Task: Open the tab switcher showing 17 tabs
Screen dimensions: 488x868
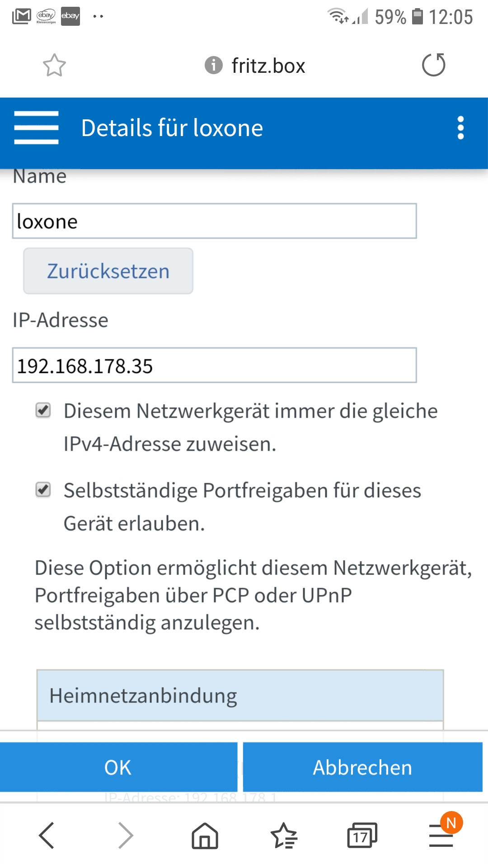Action: tap(362, 835)
